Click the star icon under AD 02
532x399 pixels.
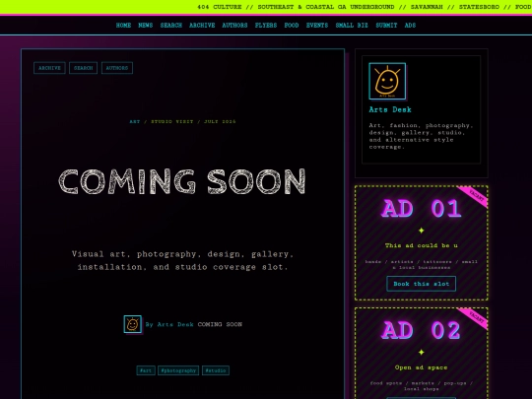[x=422, y=352]
